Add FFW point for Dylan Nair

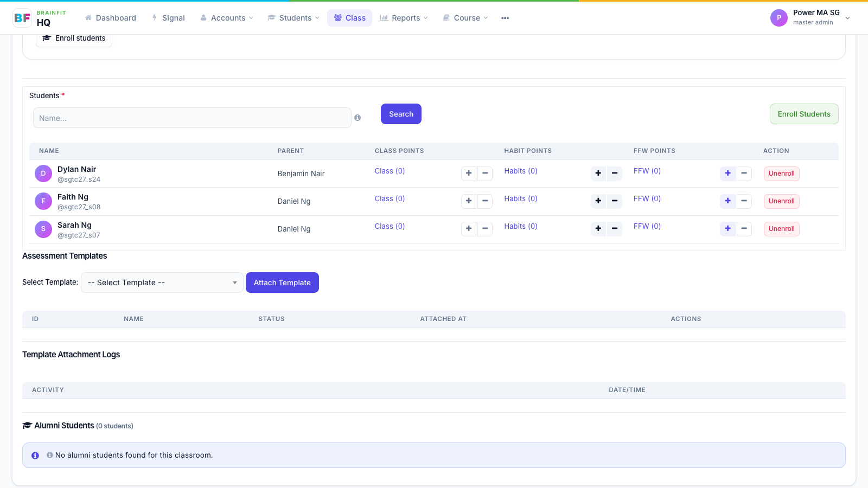728,174
